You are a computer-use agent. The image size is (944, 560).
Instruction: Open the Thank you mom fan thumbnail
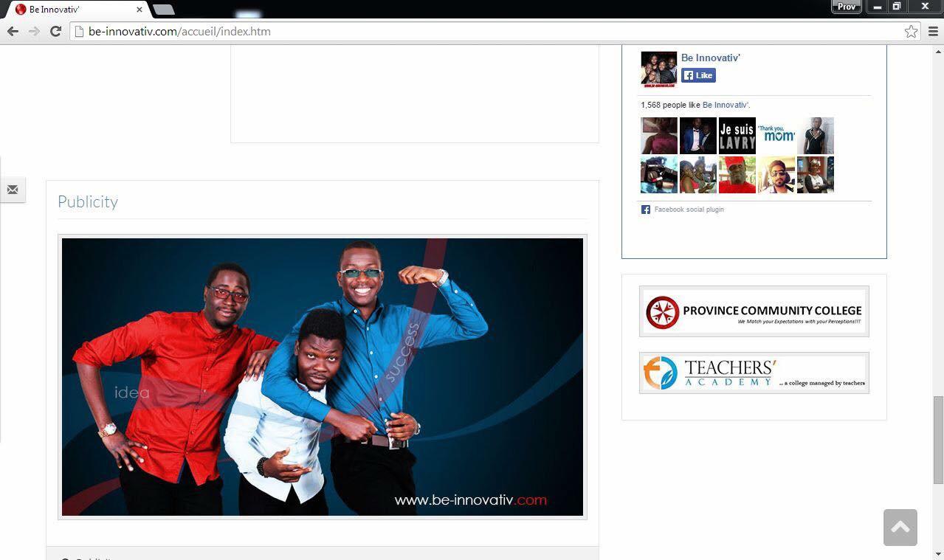[x=776, y=136]
